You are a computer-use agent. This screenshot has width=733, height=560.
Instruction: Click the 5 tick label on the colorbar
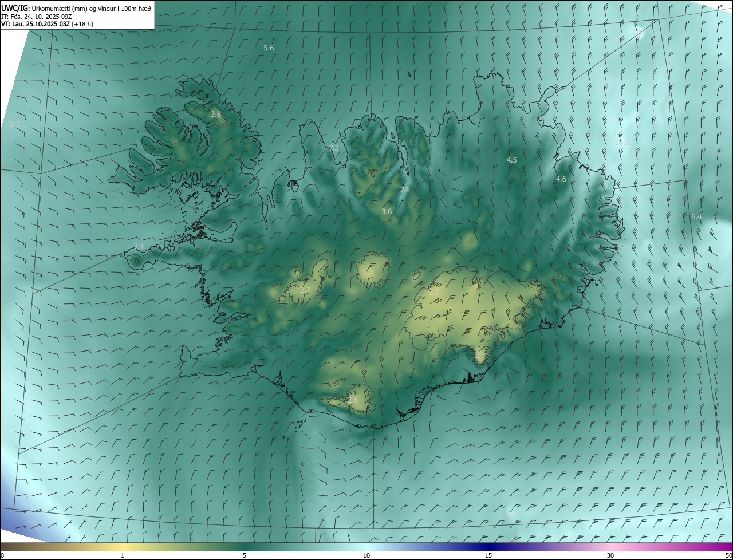click(x=245, y=556)
